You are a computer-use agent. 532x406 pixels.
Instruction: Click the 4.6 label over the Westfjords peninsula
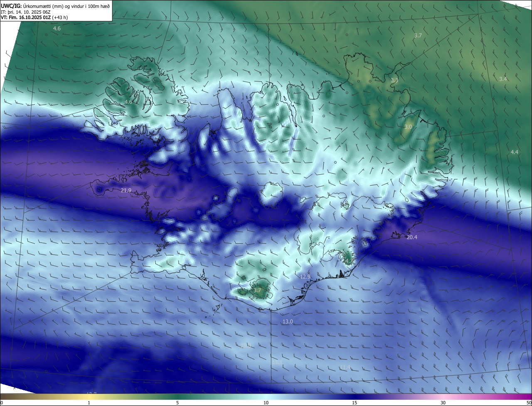click(x=128, y=102)
